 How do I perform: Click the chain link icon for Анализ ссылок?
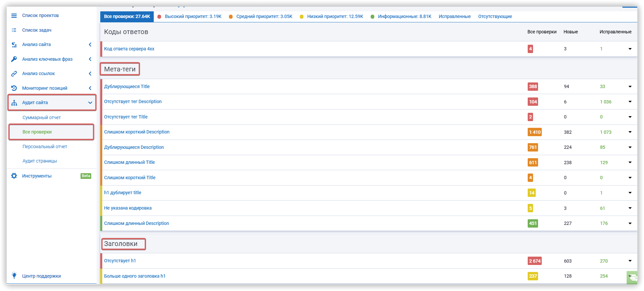point(14,74)
